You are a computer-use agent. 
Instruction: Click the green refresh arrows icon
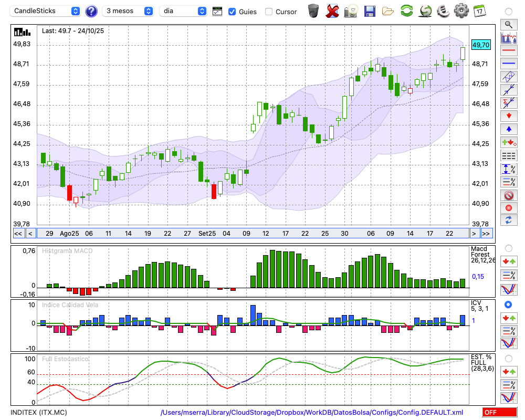pos(406,11)
